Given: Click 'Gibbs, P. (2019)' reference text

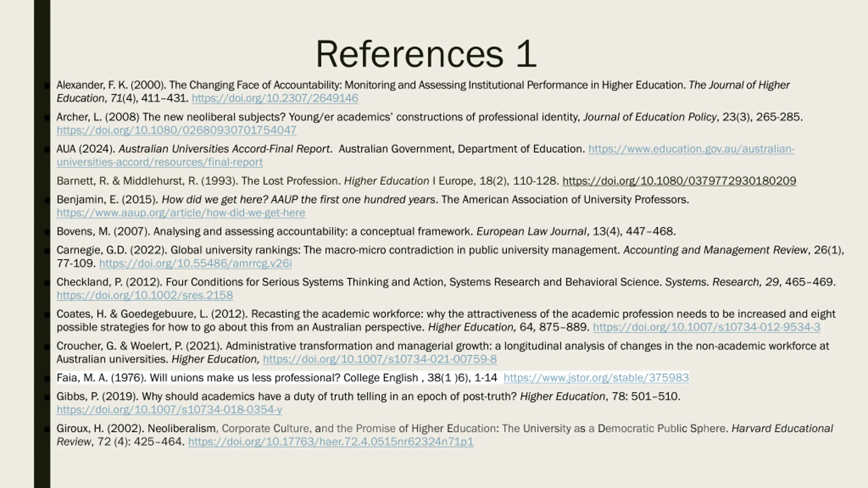Looking at the screenshot, I should [98, 396].
